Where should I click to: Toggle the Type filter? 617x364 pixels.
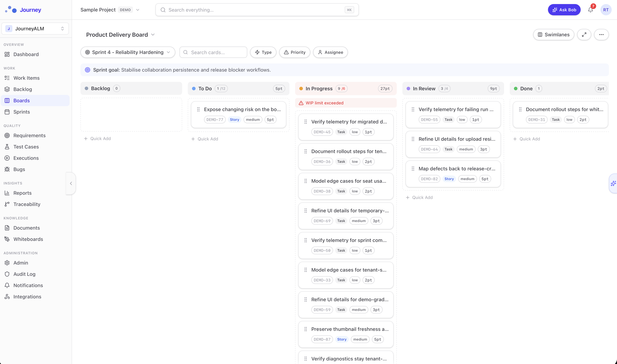263,52
